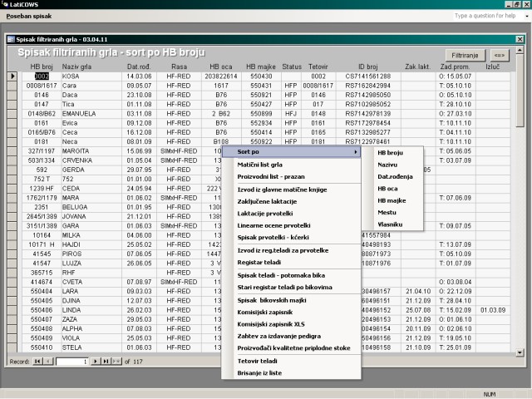Screen dimensions: 532x399
Task: Jump to last record button
Action: point(106,362)
